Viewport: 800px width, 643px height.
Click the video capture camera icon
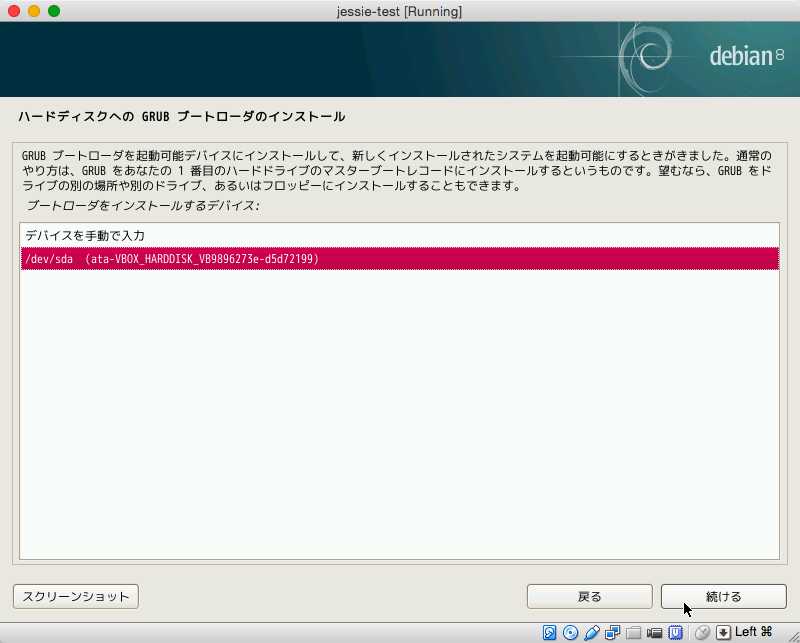(655, 633)
